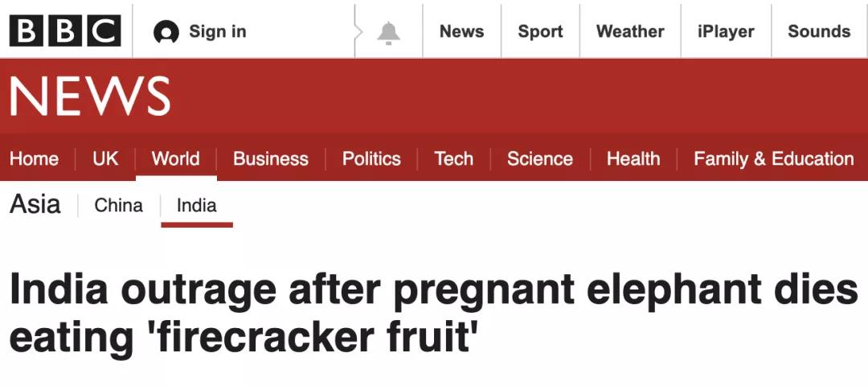Screen dimensions: 868x386
Task: Open the Health news tab
Action: (x=633, y=159)
